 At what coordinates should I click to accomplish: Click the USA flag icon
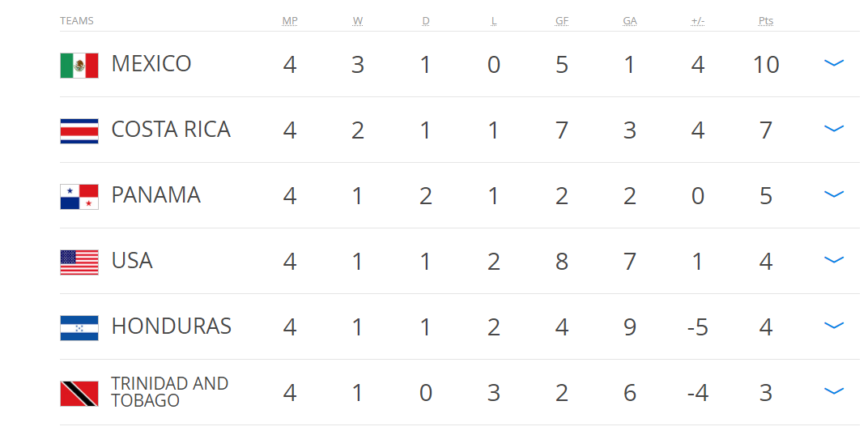pyautogui.click(x=79, y=262)
